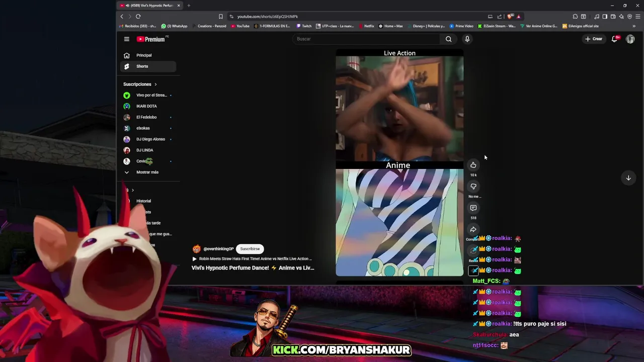The height and width of the screenshot is (362, 644).
Task: Click the short title Vivi's Hypnotic Perfume Dance
Action: 253,268
